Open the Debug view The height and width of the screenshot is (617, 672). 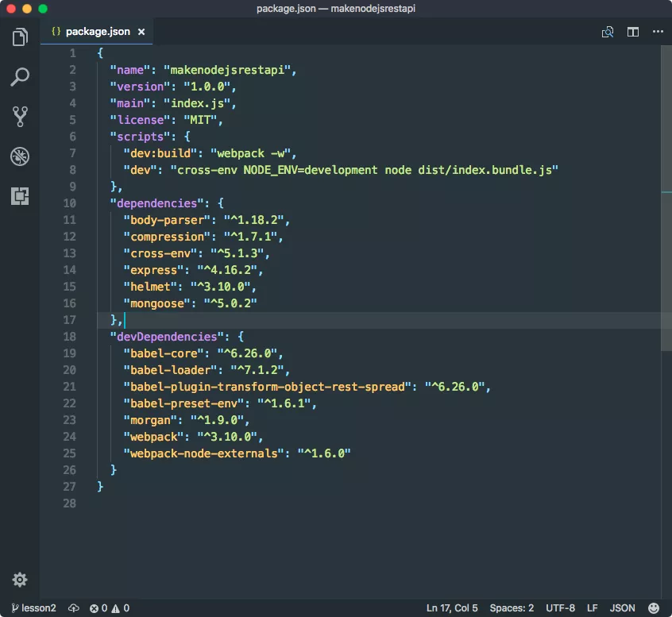20,156
